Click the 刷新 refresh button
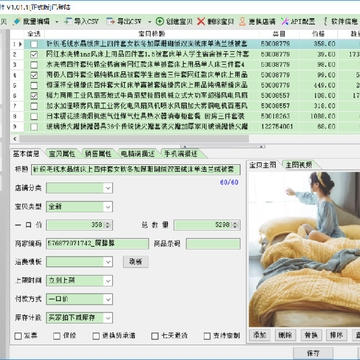Image resolution: width=360 pixels, height=360 pixels. [x=136, y=262]
